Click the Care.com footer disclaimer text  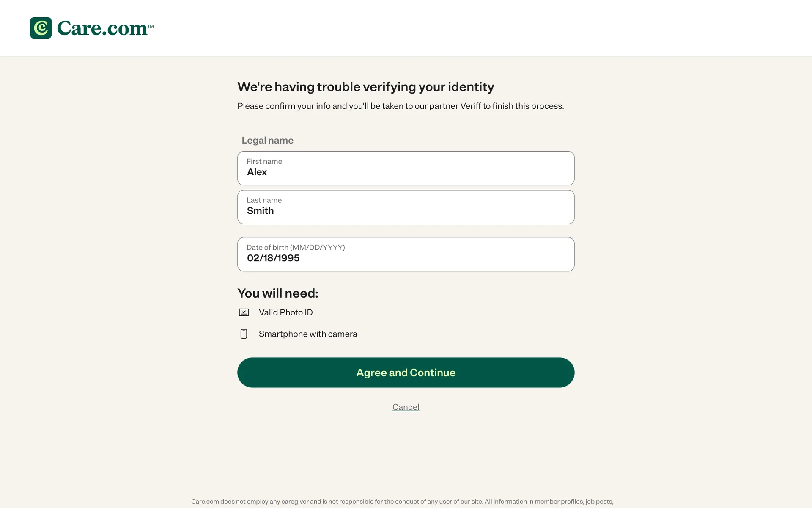402,502
